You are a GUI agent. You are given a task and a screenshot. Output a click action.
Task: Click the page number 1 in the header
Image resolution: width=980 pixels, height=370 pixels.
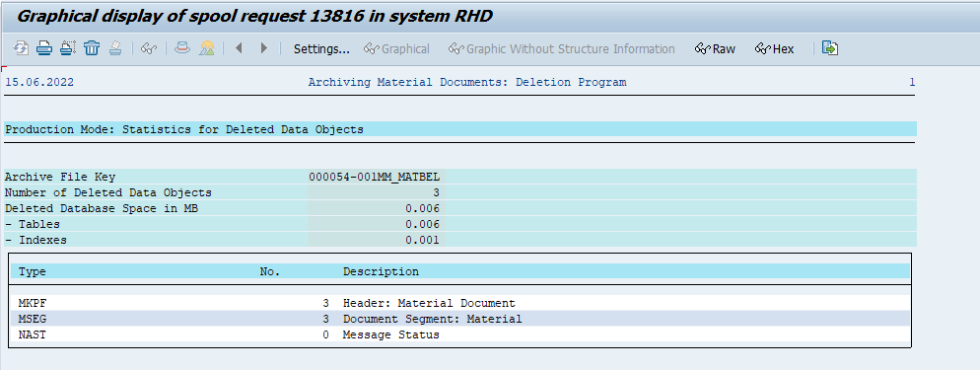click(912, 82)
